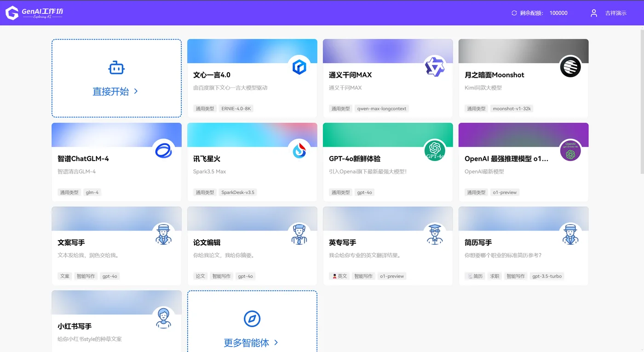The image size is (644, 352).
Task: Select the 文心一言4.0 card title
Action: tap(212, 75)
